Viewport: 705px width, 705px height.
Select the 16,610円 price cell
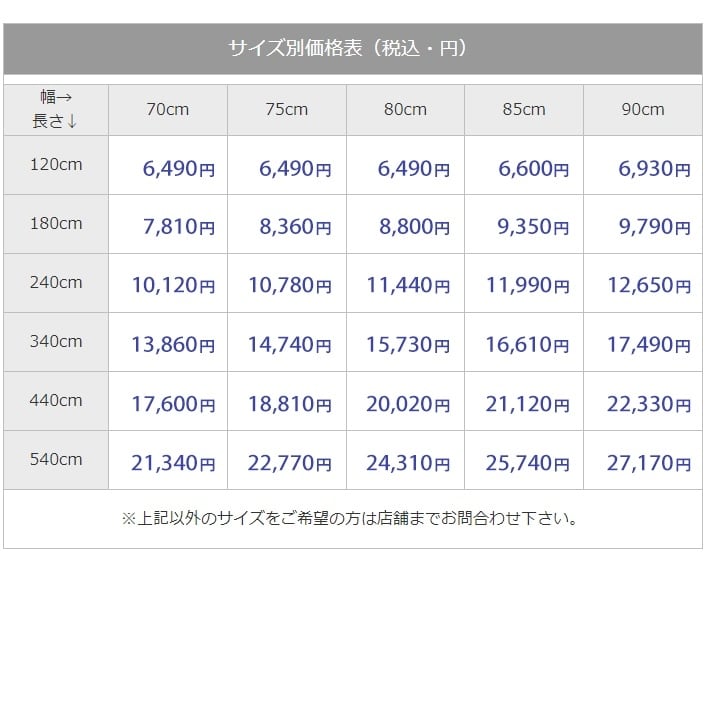pos(524,342)
